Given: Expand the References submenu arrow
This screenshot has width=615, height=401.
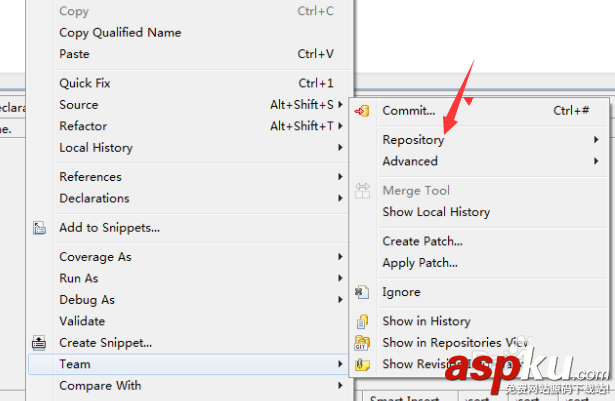Looking at the screenshot, I should point(340,177).
